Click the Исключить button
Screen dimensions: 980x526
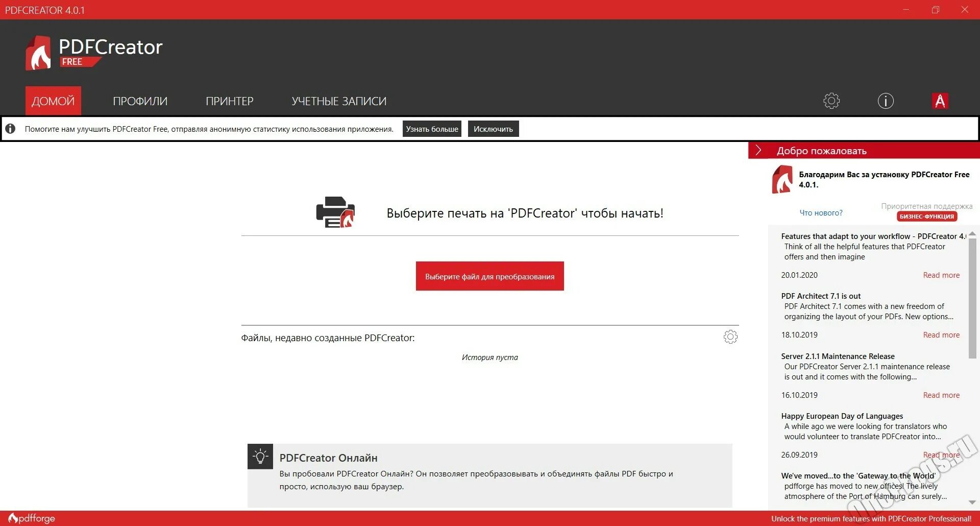[493, 129]
